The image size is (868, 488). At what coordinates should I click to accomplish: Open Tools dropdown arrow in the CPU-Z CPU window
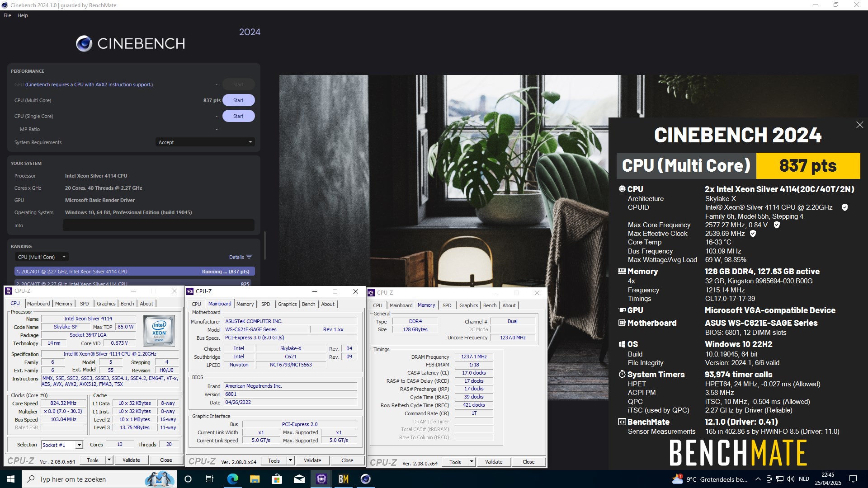click(109, 460)
